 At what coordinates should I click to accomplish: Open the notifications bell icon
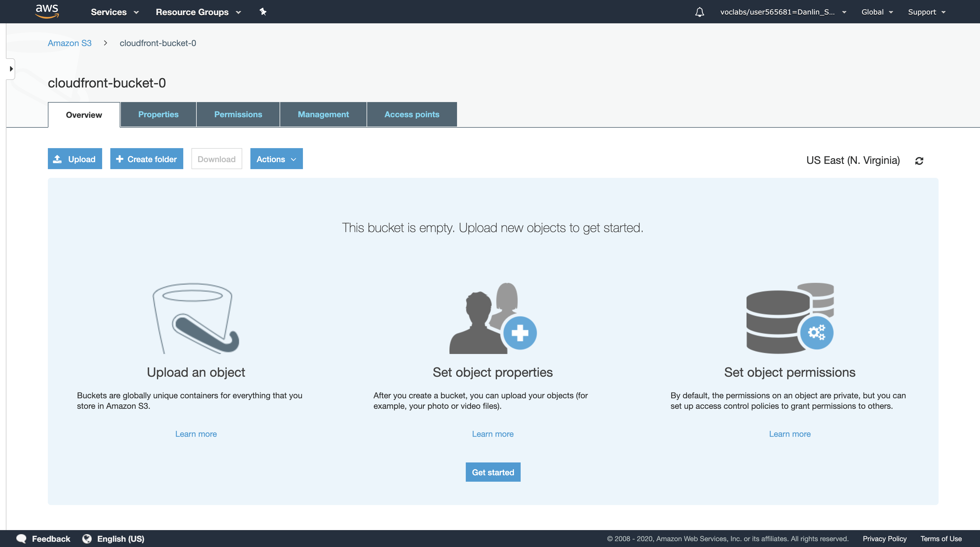tap(699, 12)
